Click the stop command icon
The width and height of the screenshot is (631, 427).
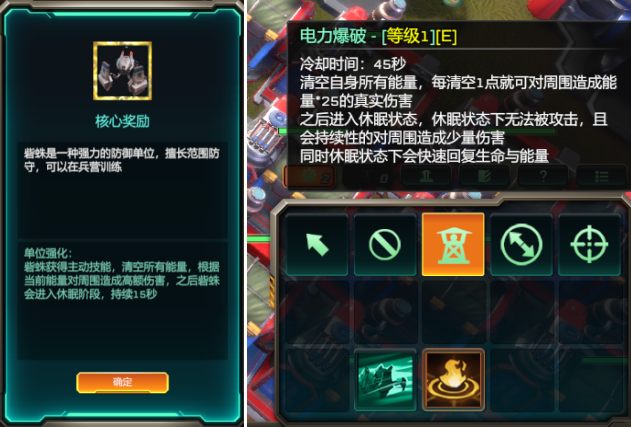pyautogui.click(x=385, y=244)
